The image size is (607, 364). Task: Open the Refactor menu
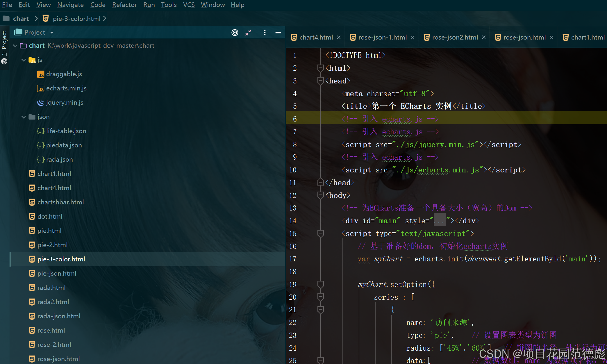click(124, 5)
